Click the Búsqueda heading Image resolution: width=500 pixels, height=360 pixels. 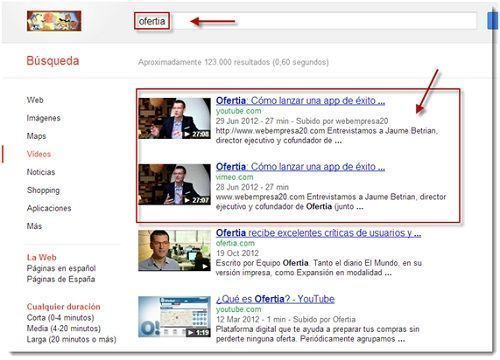pos(53,61)
